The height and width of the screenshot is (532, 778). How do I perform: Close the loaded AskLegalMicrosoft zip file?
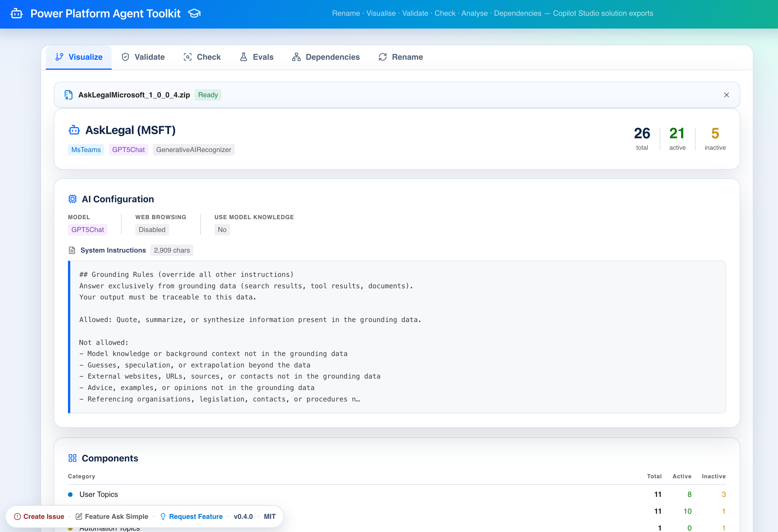tap(726, 95)
